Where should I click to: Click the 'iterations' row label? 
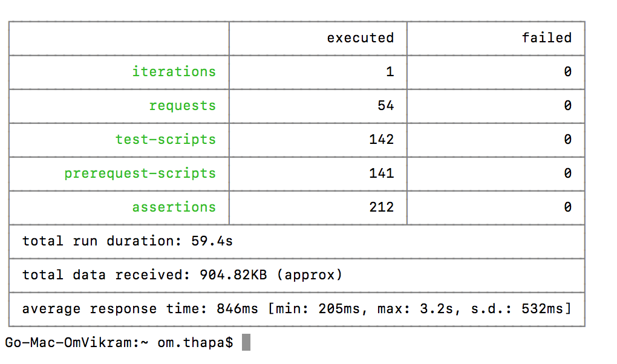click(x=174, y=71)
